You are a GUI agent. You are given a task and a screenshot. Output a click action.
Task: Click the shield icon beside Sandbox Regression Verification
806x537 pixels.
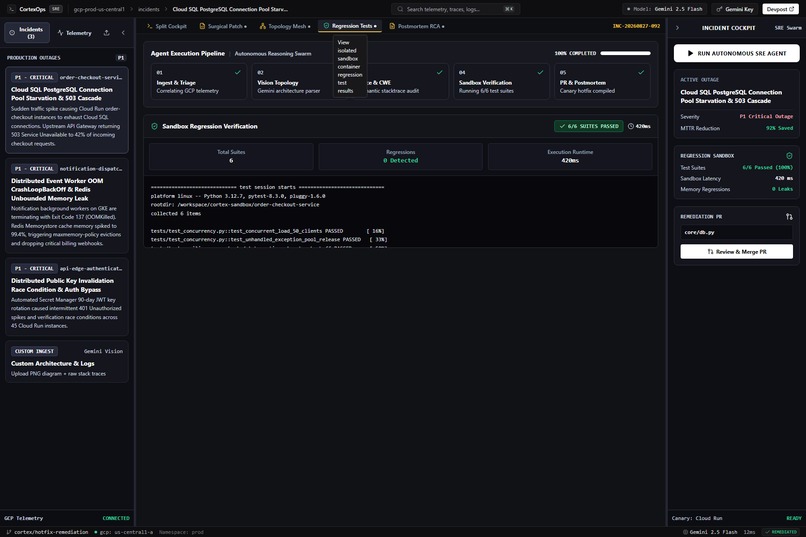[x=154, y=126]
